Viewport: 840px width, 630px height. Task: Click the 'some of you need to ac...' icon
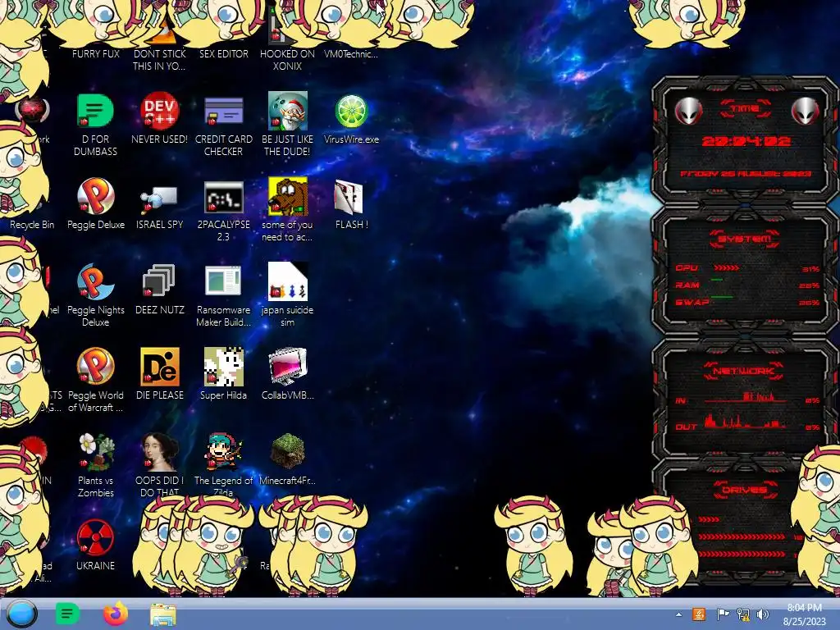(288, 196)
